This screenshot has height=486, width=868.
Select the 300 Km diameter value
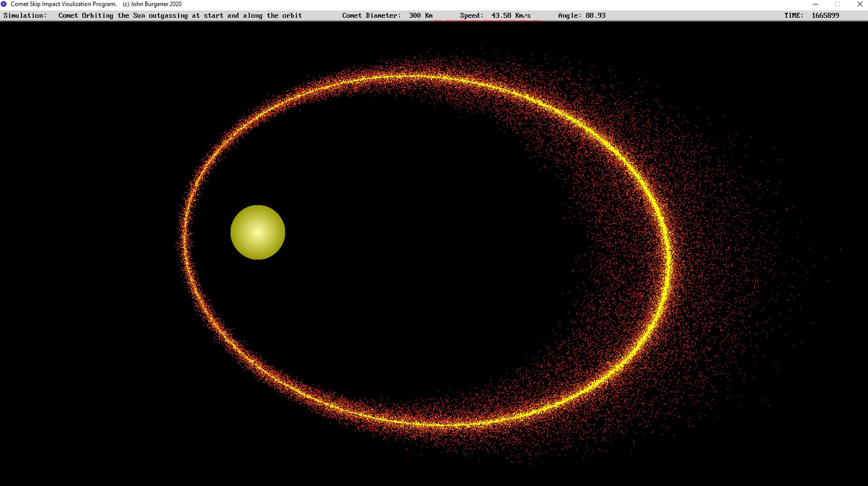click(x=420, y=15)
